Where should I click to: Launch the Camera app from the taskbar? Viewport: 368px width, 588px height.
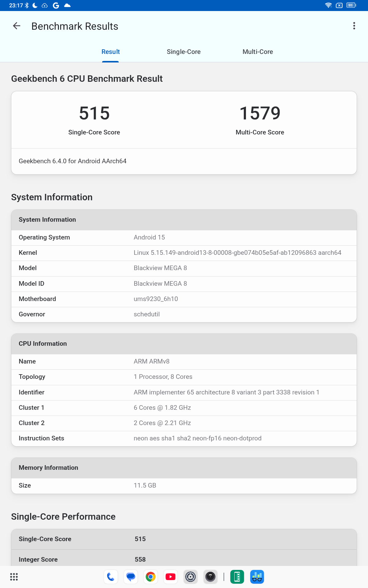(210, 577)
